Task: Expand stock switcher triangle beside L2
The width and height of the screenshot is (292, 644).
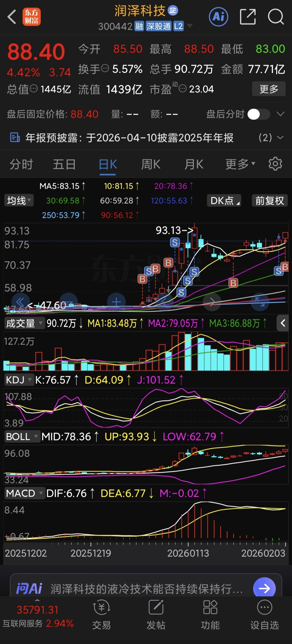Action: (x=190, y=26)
